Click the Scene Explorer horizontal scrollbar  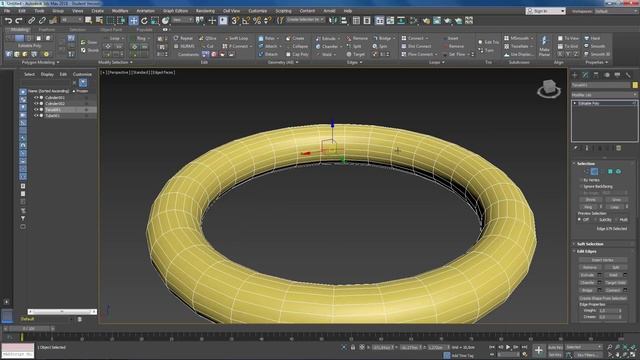point(61,311)
